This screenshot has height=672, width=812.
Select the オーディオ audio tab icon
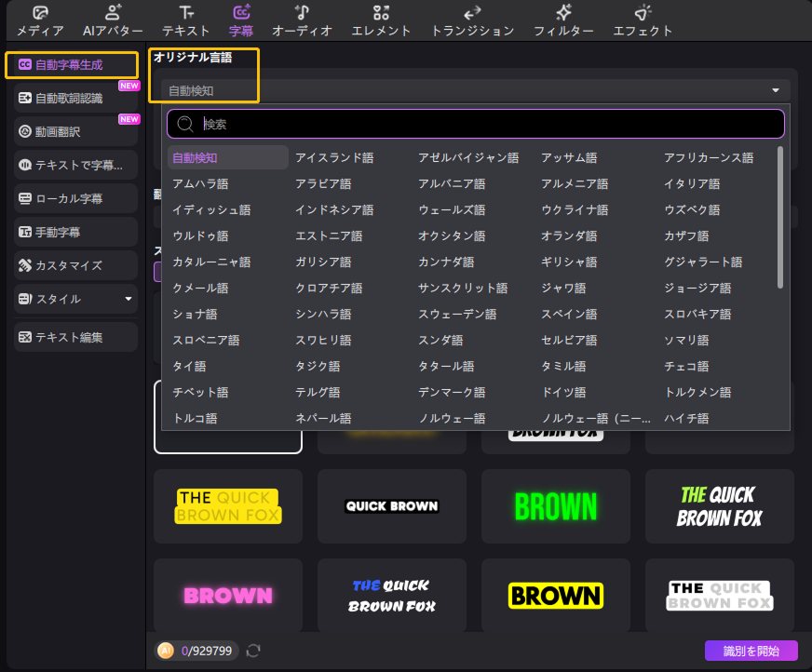pos(302,13)
